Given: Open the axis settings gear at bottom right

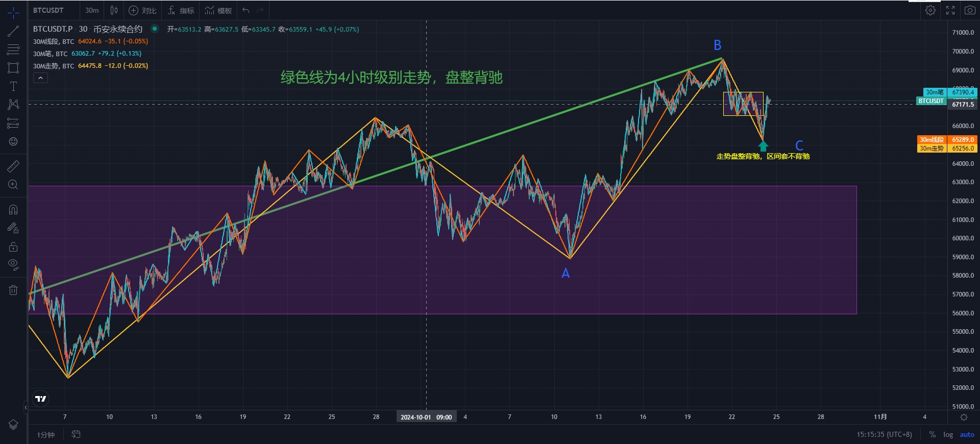Looking at the screenshot, I should click(964, 417).
